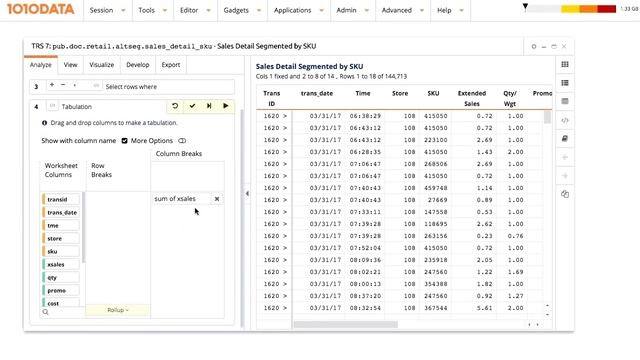The height and width of the screenshot is (360, 640).
Task: Expand the Advanced menu arrow
Action: pyautogui.click(x=422, y=11)
